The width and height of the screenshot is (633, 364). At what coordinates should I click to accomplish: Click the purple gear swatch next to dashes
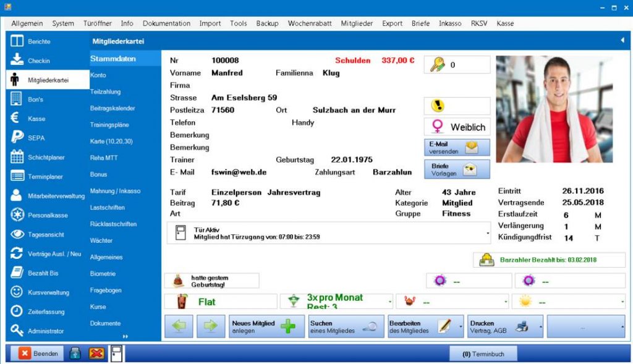pos(440,281)
